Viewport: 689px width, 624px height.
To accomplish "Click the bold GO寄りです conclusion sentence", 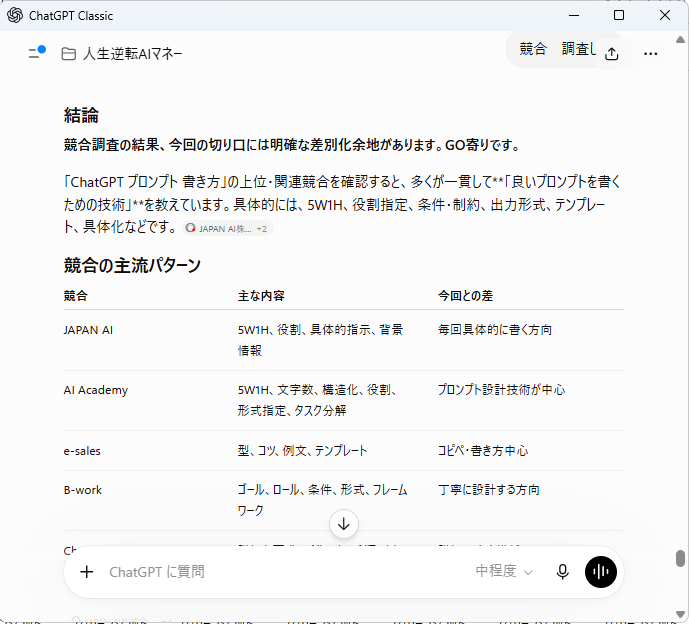I will [292, 145].
